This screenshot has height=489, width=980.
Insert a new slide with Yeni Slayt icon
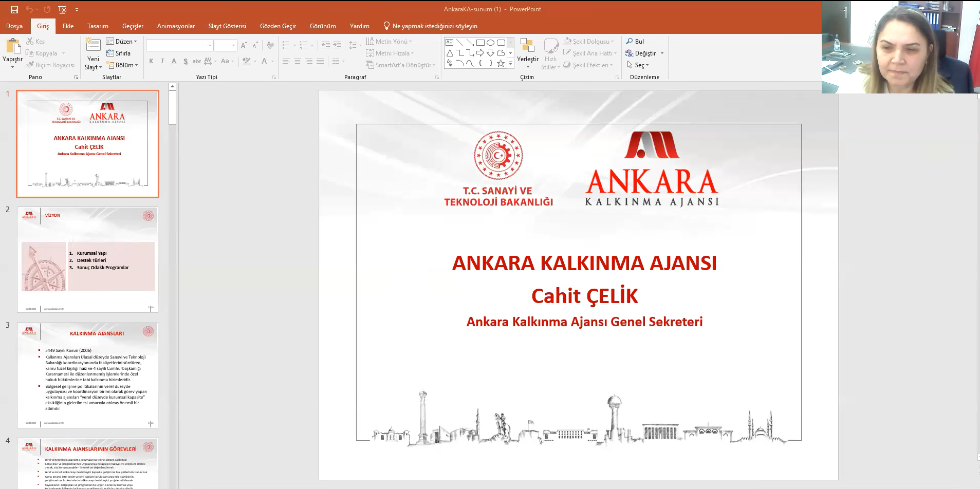93,45
